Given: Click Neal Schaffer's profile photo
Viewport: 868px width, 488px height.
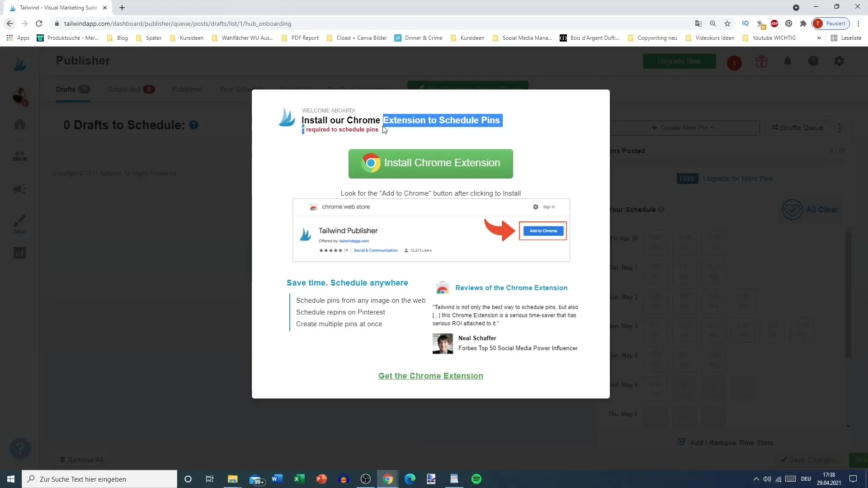Looking at the screenshot, I should pos(443,343).
